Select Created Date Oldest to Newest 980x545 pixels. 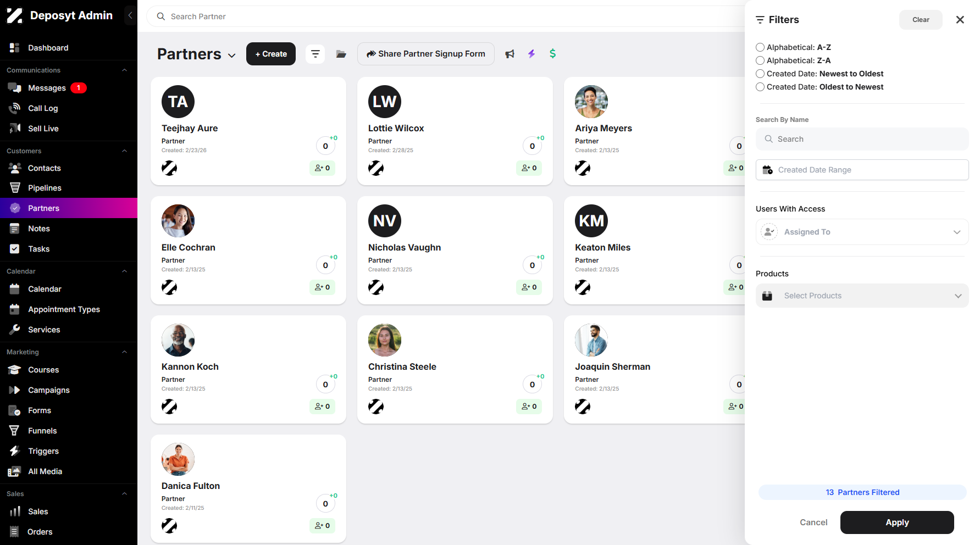[760, 87]
